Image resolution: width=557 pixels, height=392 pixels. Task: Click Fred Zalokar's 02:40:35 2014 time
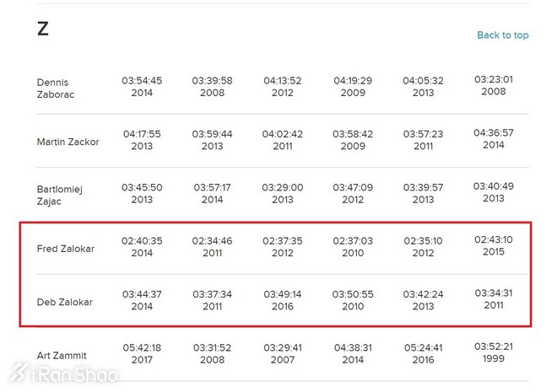click(143, 247)
